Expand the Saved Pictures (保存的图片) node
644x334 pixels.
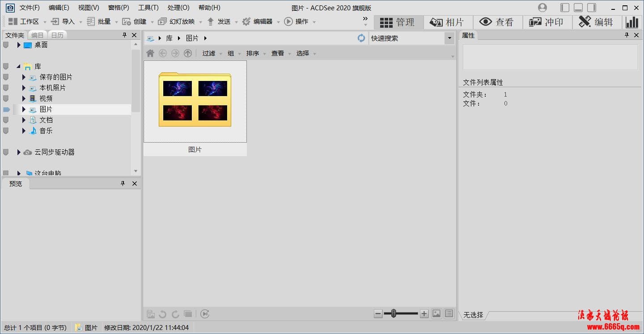pyautogui.click(x=24, y=77)
